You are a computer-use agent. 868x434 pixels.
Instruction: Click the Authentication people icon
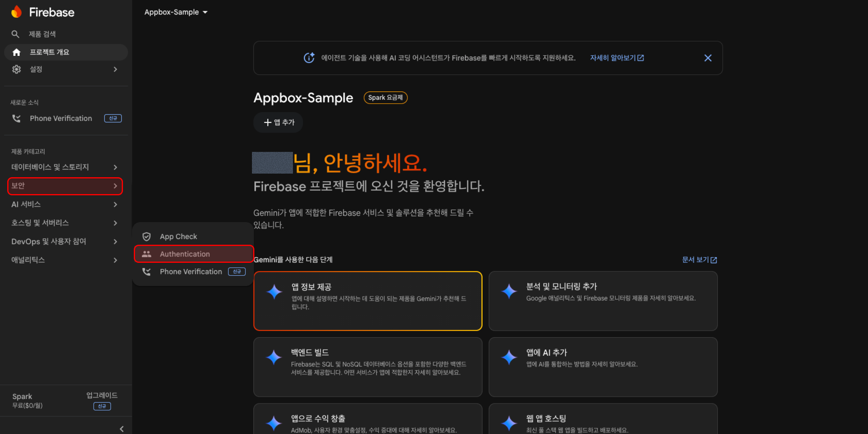[147, 254]
